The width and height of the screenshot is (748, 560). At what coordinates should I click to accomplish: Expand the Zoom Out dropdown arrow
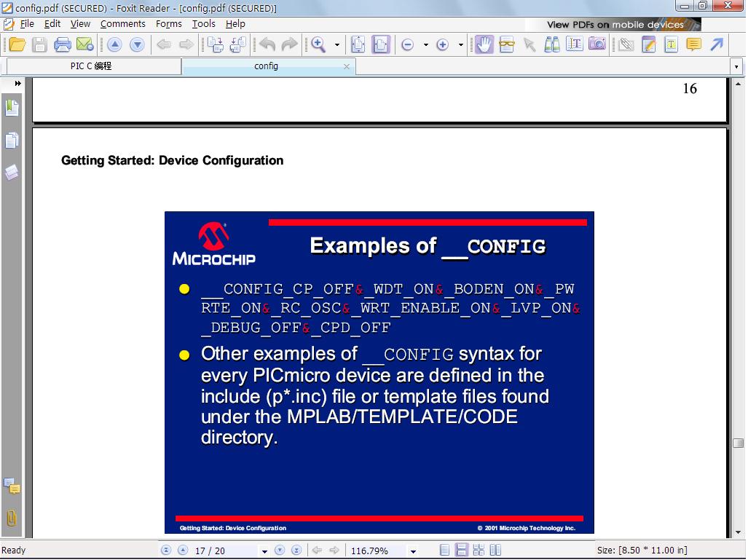[426, 45]
